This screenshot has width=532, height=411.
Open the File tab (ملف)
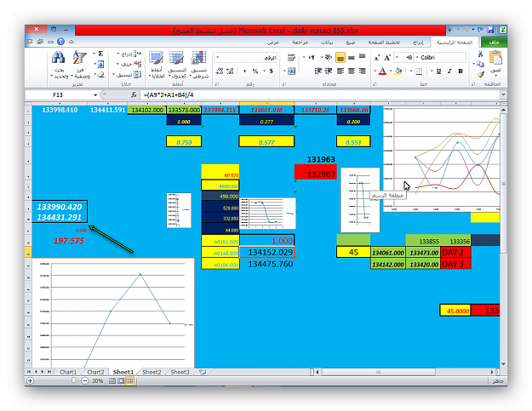(x=494, y=42)
